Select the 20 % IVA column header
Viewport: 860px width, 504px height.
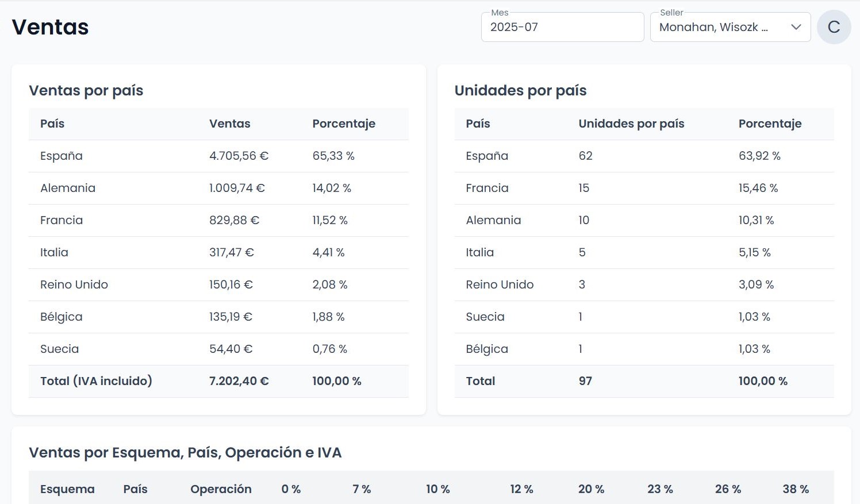tap(591, 489)
